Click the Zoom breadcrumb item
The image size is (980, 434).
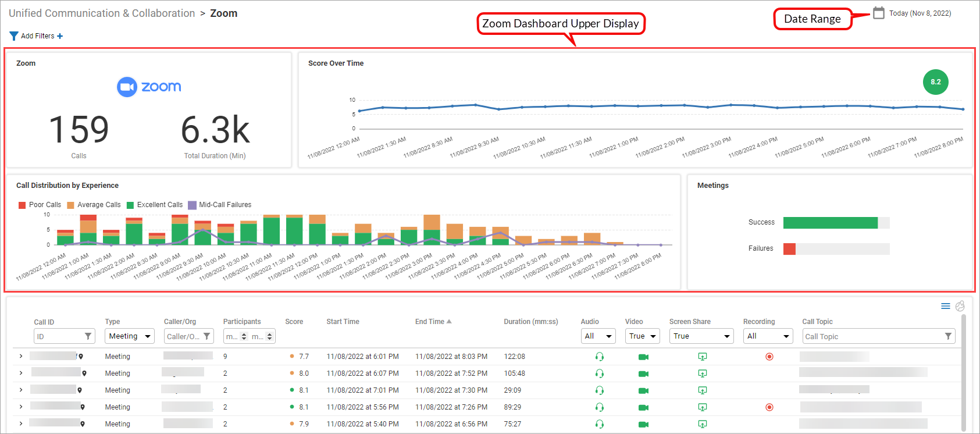(x=224, y=13)
